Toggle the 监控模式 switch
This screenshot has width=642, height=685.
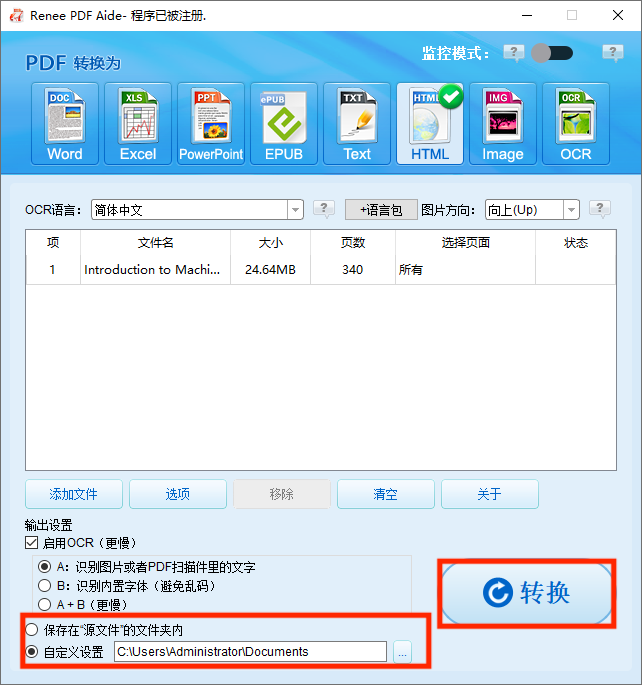552,53
